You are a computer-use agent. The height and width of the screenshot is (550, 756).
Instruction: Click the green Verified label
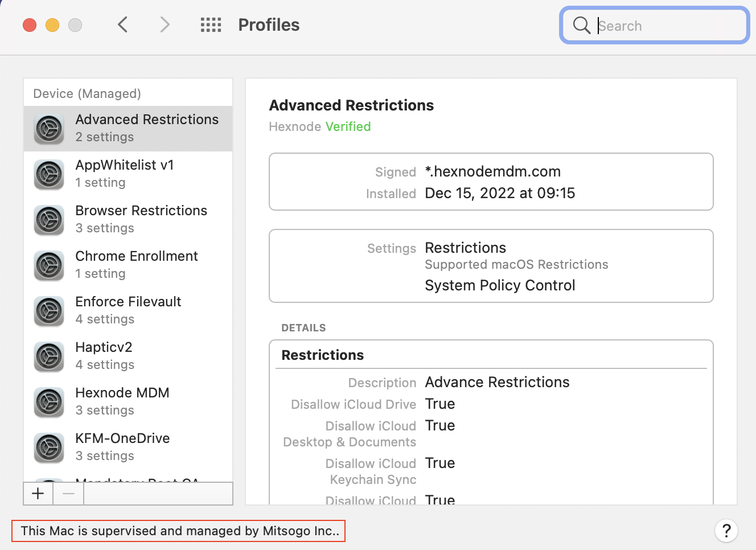[x=348, y=126]
